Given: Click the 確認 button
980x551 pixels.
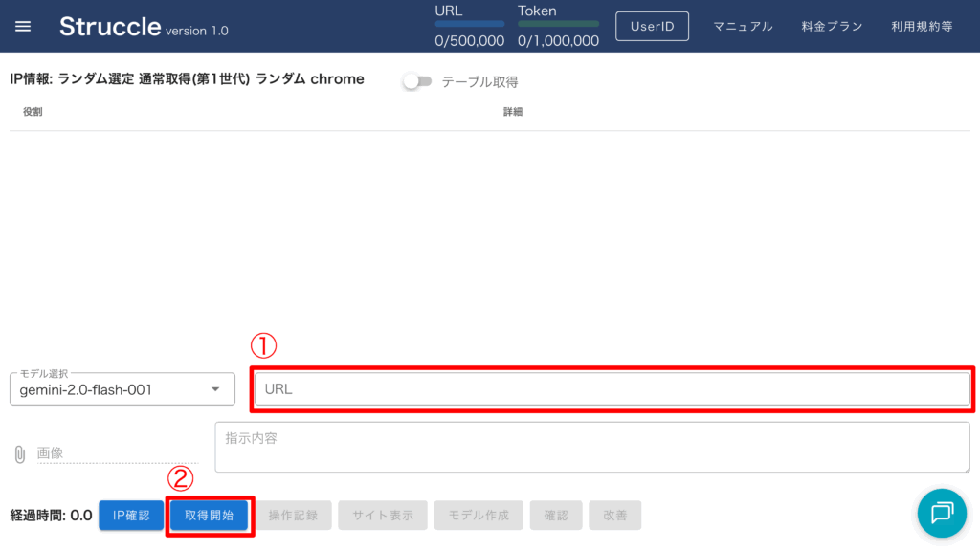Looking at the screenshot, I should coord(556,516).
